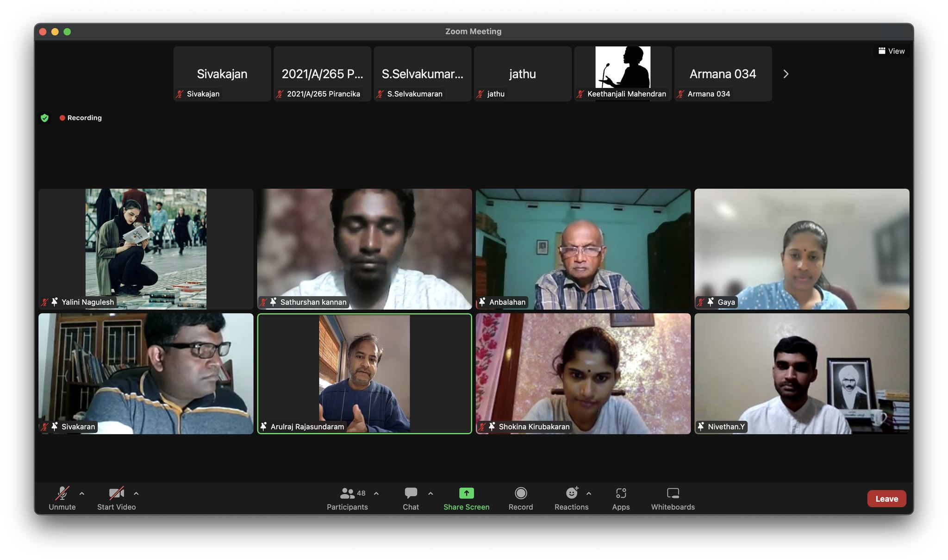948x560 pixels.
Task: Select Keethanjali Mahendran tile
Action: click(x=623, y=74)
